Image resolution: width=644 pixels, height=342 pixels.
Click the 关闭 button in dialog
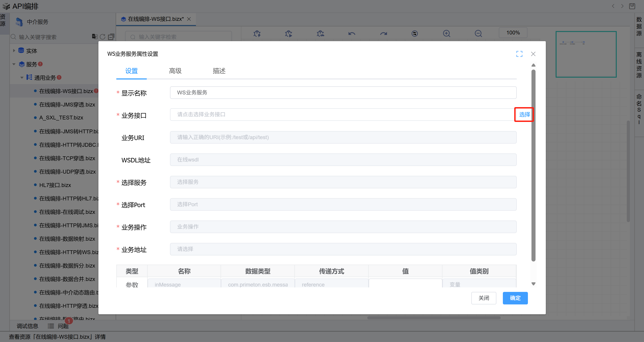483,298
